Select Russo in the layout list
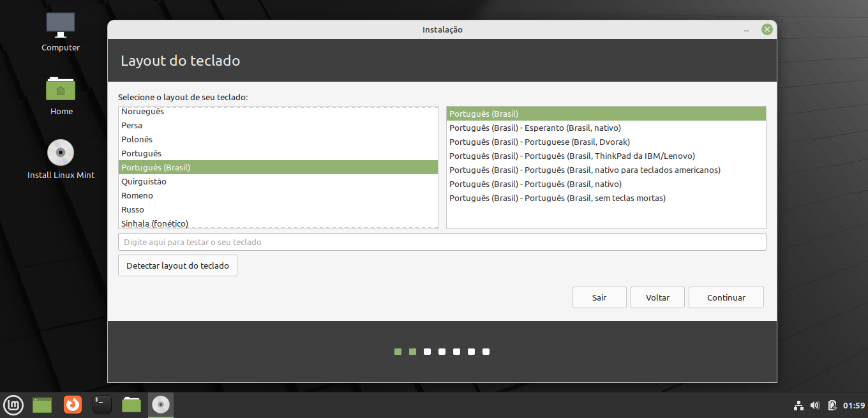Screen dimensions: 868x418 pos(278,209)
